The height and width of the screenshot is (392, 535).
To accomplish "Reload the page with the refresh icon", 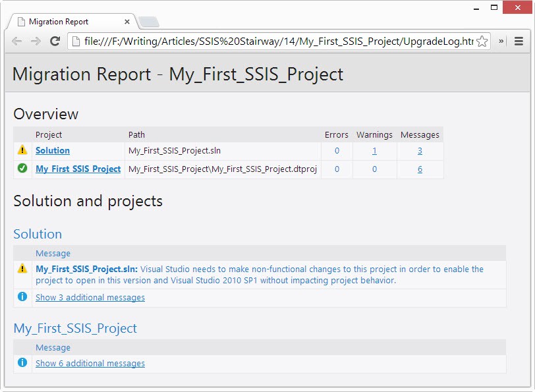I will click(x=55, y=41).
